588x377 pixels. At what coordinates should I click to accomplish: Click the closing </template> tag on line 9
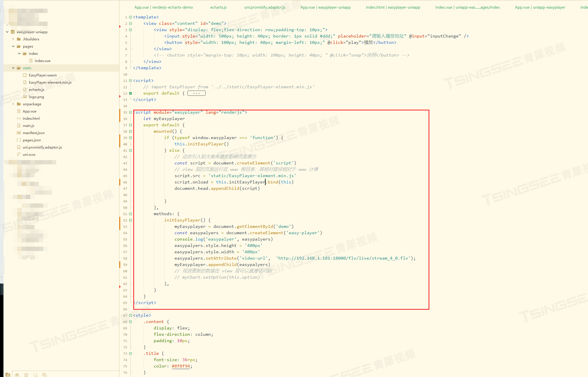tap(147, 68)
